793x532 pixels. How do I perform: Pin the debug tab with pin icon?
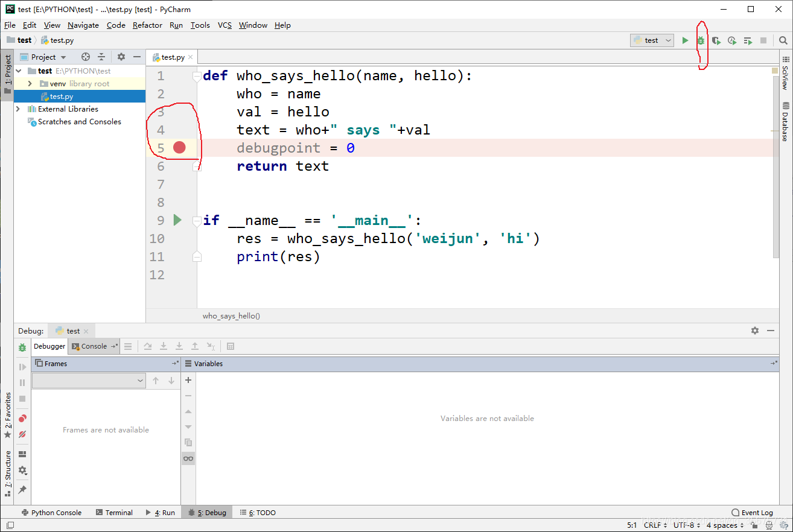[22, 489]
